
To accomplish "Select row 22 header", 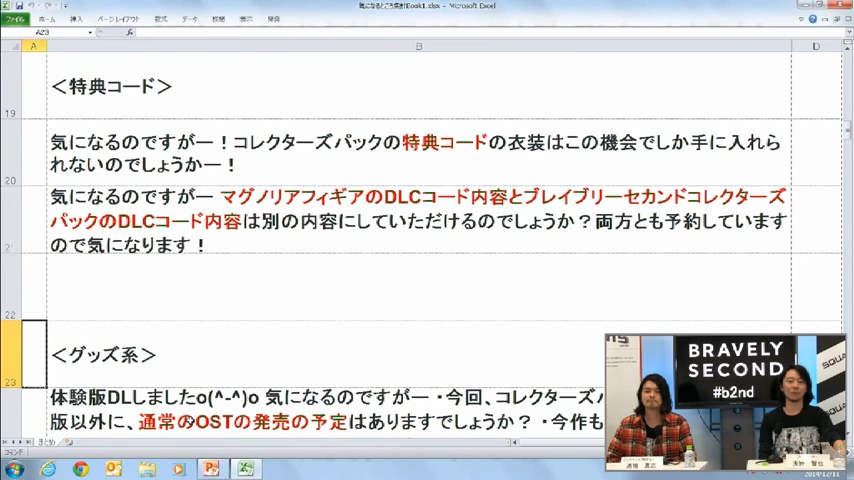I will [10, 287].
